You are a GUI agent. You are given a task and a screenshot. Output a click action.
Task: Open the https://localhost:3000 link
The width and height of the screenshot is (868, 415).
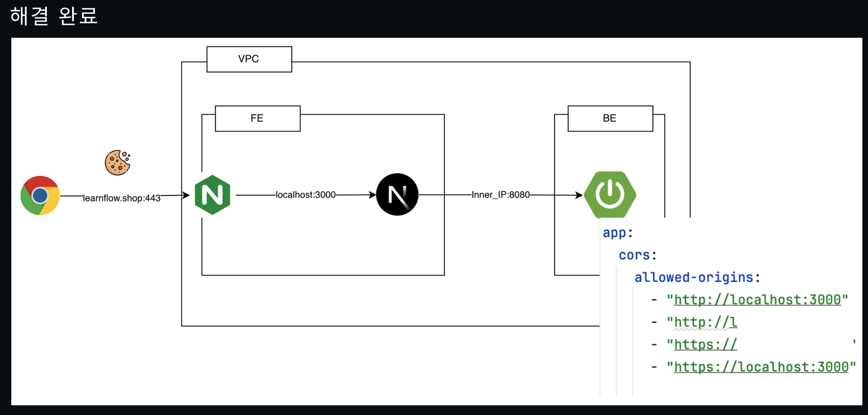(761, 367)
